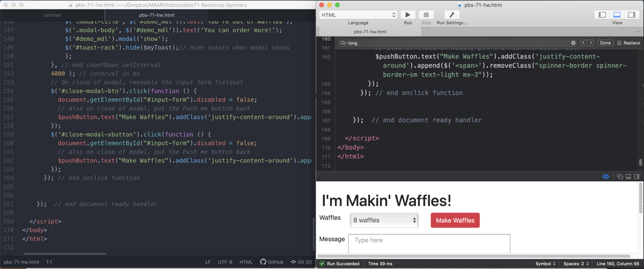
Task: Click the Message 'Type here' text area
Action: click(429, 243)
